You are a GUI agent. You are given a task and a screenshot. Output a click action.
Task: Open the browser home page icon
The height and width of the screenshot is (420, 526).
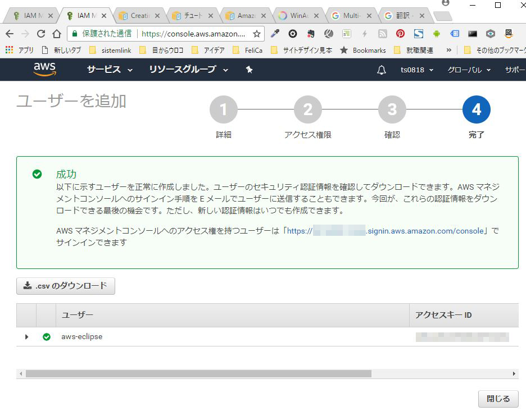pos(57,34)
